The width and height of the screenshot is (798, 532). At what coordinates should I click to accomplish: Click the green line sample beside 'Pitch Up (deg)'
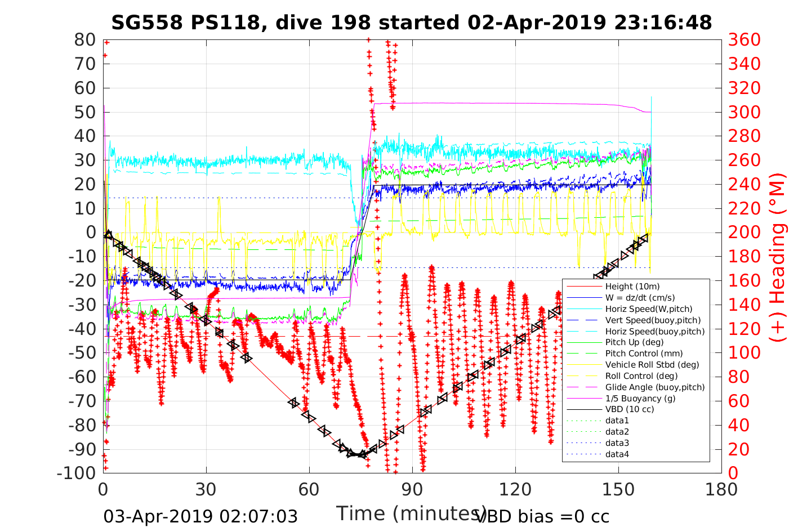click(x=583, y=342)
